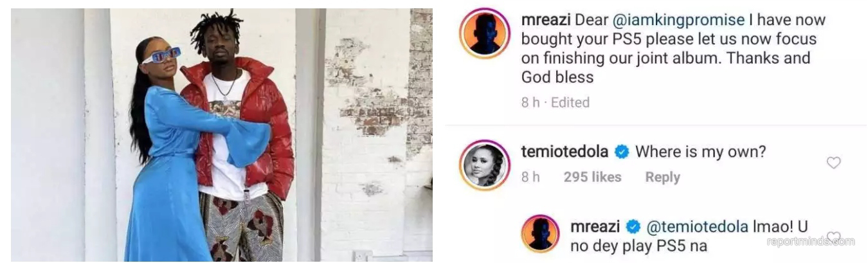868x263 pixels.
Task: Open mreazi's profile picture on the caption
Action: tap(484, 33)
